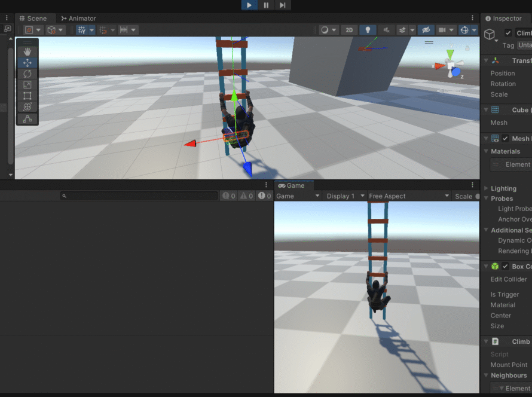This screenshot has height=397, width=532.
Task: Open the Free Aspect dropdown
Action: [408, 196]
